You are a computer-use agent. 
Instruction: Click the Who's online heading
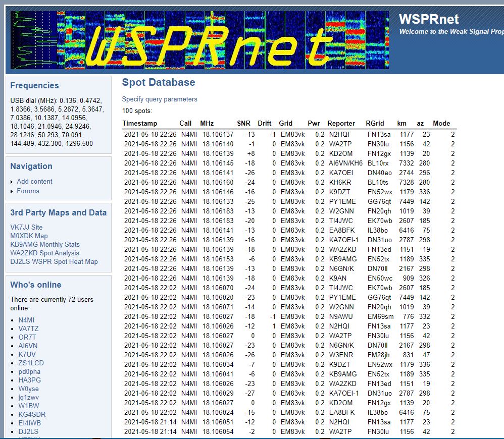point(36,285)
